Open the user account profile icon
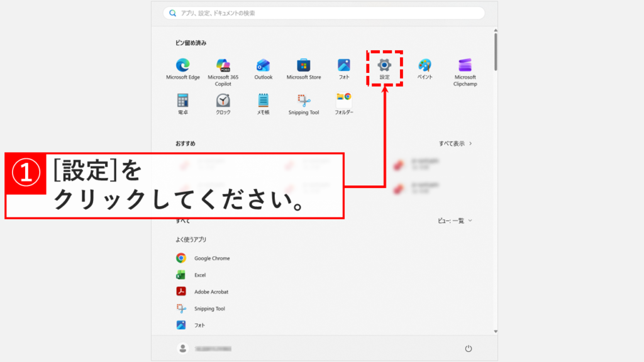The image size is (644, 362). (x=183, y=348)
